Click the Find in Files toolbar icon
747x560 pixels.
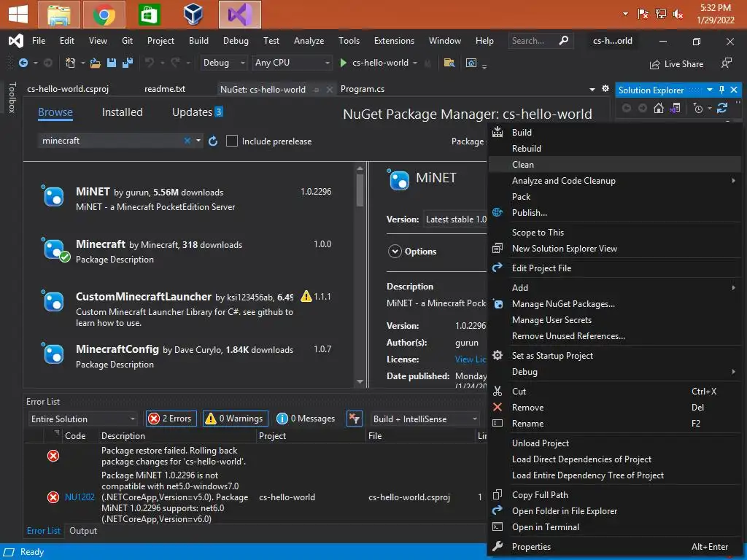[449, 63]
